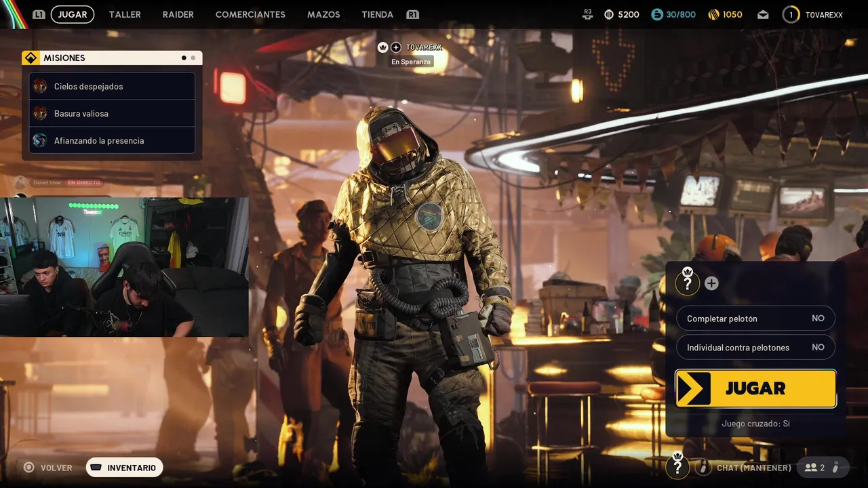Click the Cielos despejados mission portrait icon
The image size is (868, 488).
(x=40, y=86)
